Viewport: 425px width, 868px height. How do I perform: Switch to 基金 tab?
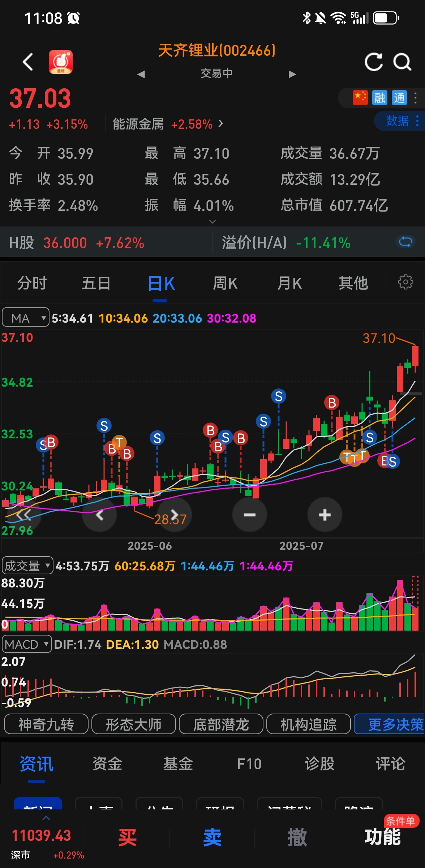click(178, 764)
